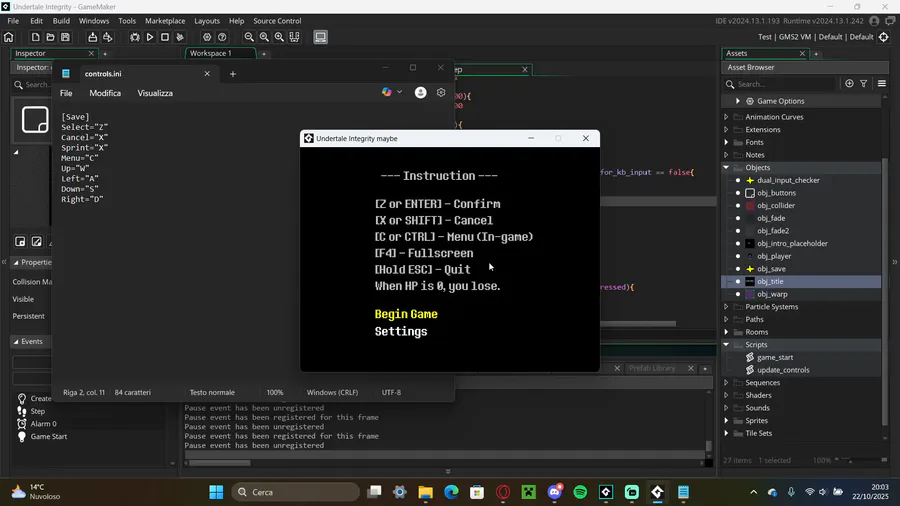Open the Tools menu

(127, 21)
